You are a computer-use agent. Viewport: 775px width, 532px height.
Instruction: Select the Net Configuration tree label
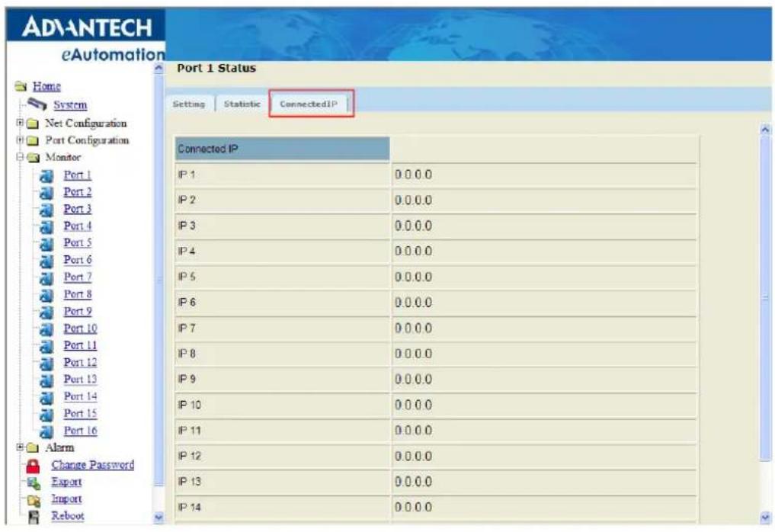tap(86, 123)
